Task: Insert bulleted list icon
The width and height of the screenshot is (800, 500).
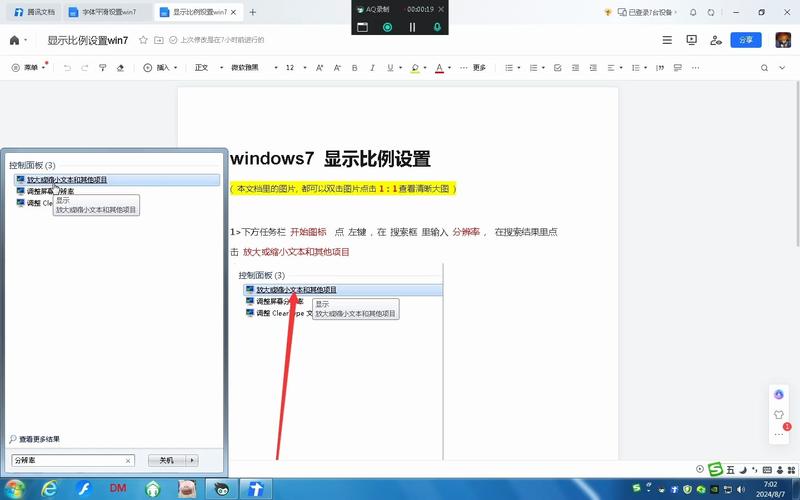Action: [x=509, y=67]
